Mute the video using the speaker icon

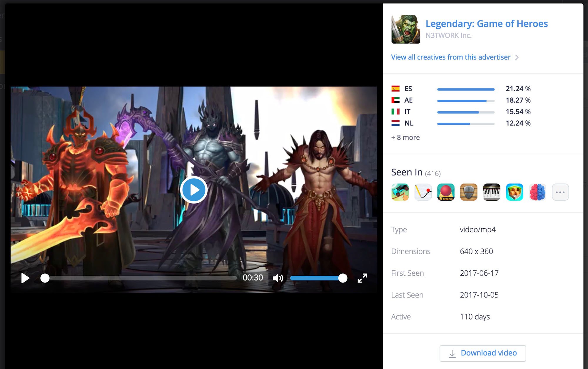tap(278, 278)
